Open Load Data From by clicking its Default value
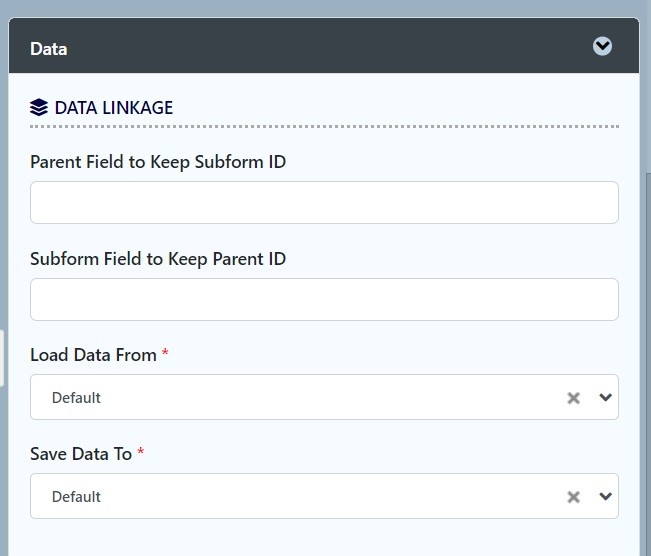 pos(77,398)
